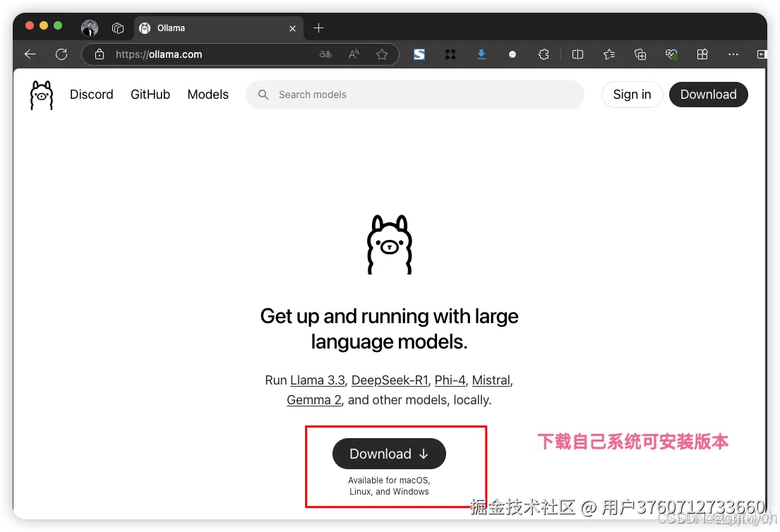The width and height of the screenshot is (780, 532).
Task: Go back with the browser back arrow
Action: pyautogui.click(x=30, y=54)
